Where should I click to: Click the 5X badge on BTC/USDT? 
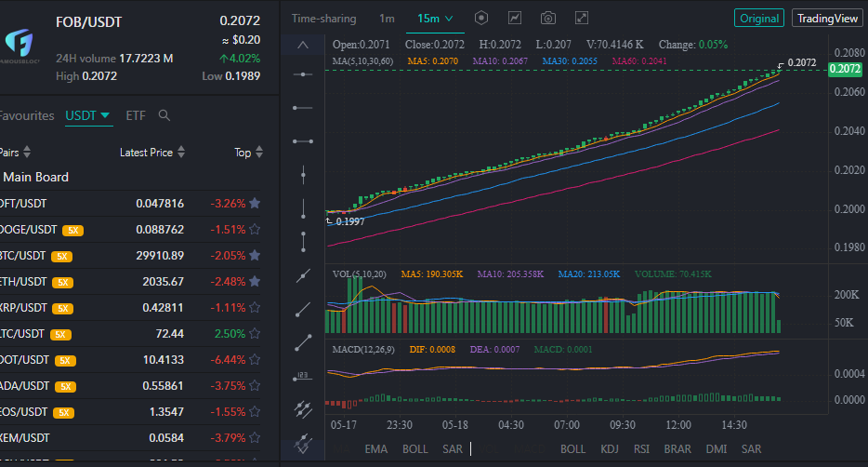point(62,257)
